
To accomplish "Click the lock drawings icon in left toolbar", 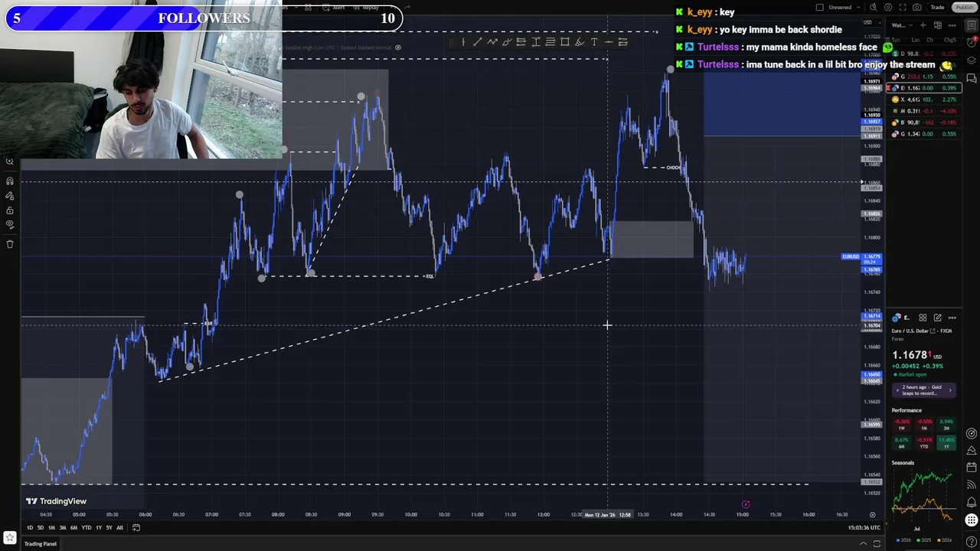I will (x=10, y=210).
